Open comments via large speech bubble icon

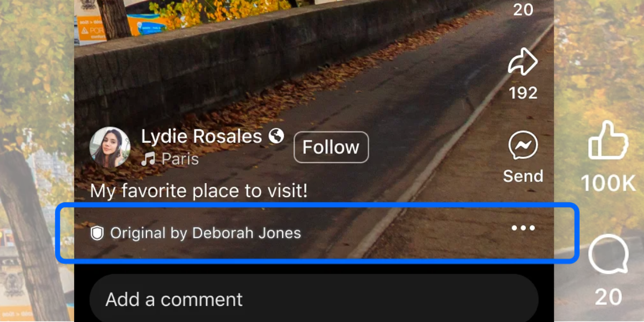[x=609, y=256]
